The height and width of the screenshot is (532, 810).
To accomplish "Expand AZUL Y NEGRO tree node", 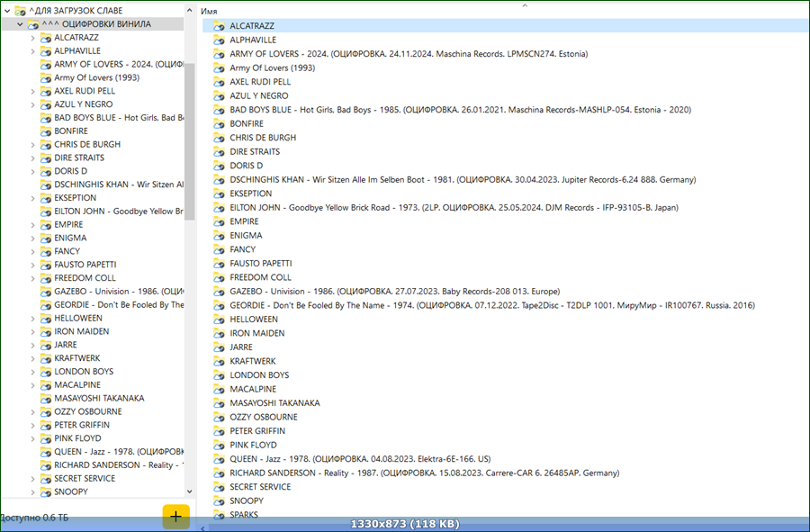I will point(33,104).
